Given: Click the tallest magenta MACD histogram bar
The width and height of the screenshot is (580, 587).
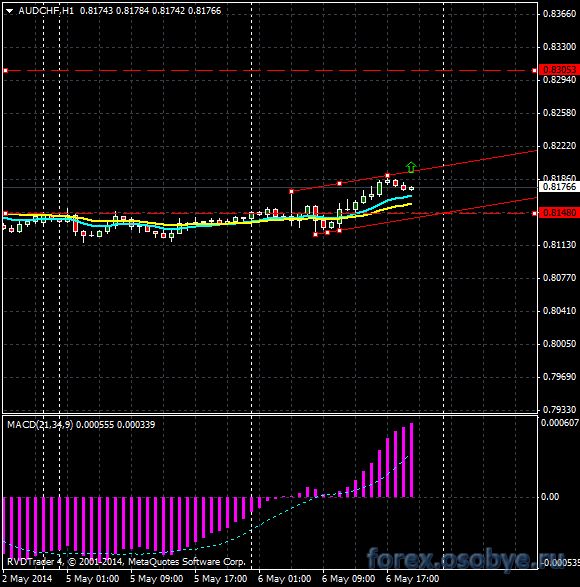Looking at the screenshot, I should click(x=412, y=460).
